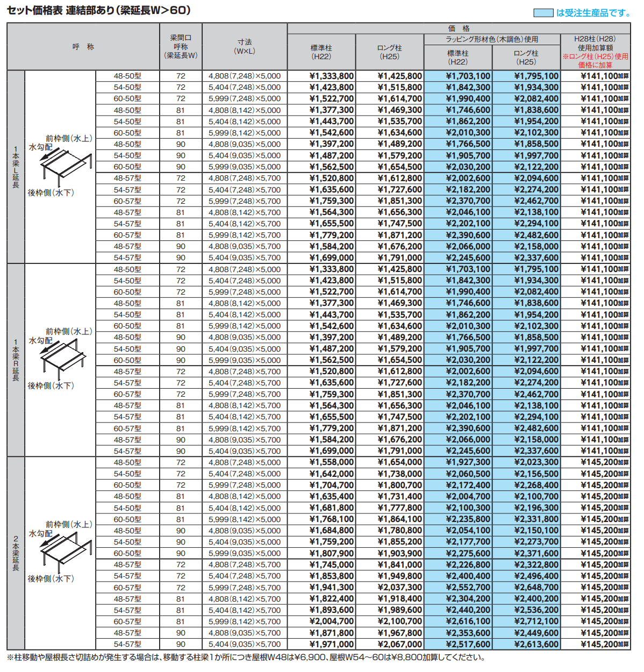This screenshot has width=644, height=672.
Task: Click the blue legend swatch beside は受注生産品です
Action: 543,13
